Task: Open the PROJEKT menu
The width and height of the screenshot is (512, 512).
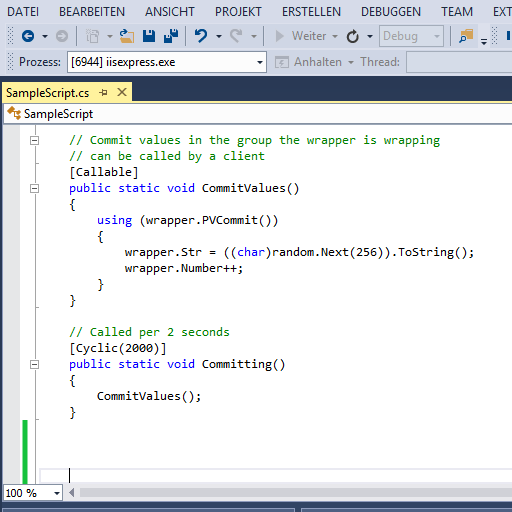Action: 238,12
